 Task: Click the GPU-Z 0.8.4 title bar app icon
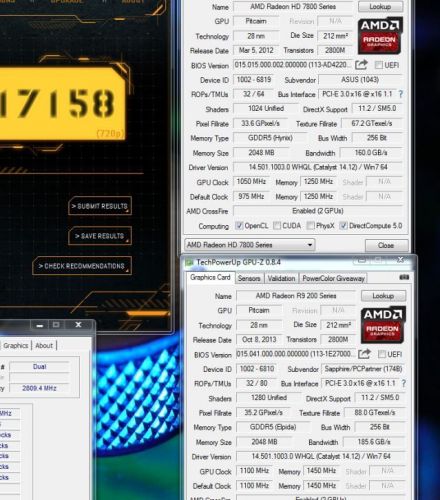pyautogui.click(x=189, y=263)
